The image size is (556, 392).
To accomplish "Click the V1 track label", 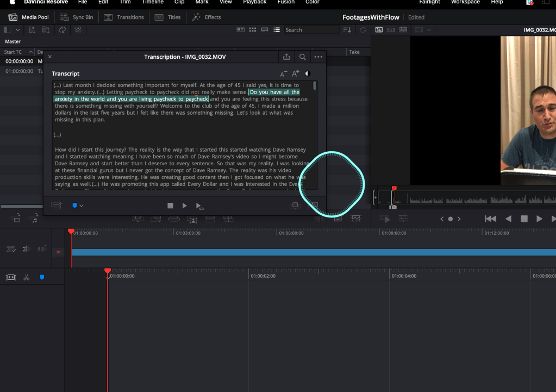I will pos(59,252).
